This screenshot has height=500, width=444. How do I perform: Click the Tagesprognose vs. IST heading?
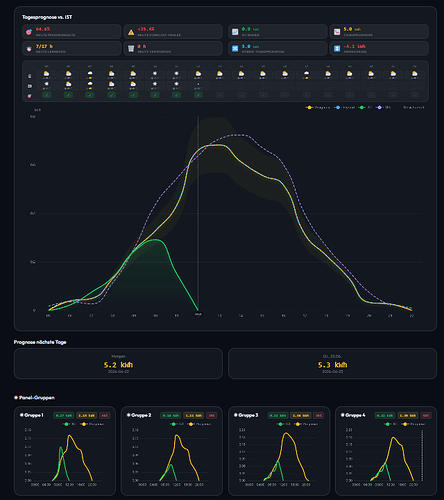pos(47,17)
